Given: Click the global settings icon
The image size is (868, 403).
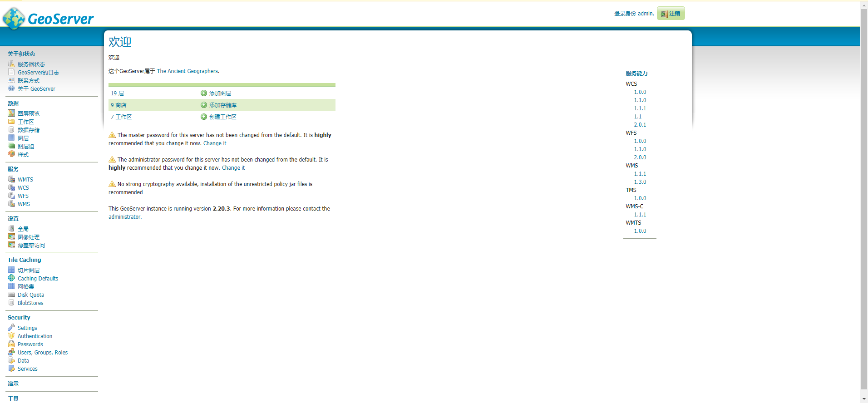Looking at the screenshot, I should coord(11,229).
